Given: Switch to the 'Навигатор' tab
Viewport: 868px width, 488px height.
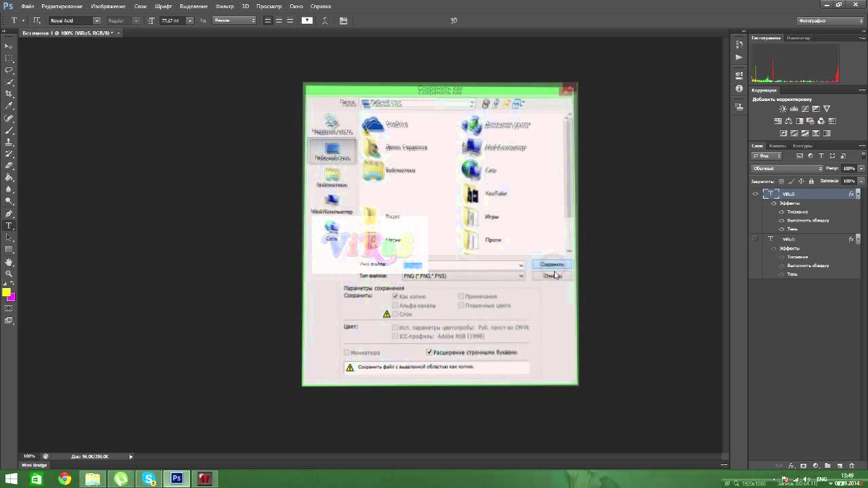Looking at the screenshot, I should (798, 38).
